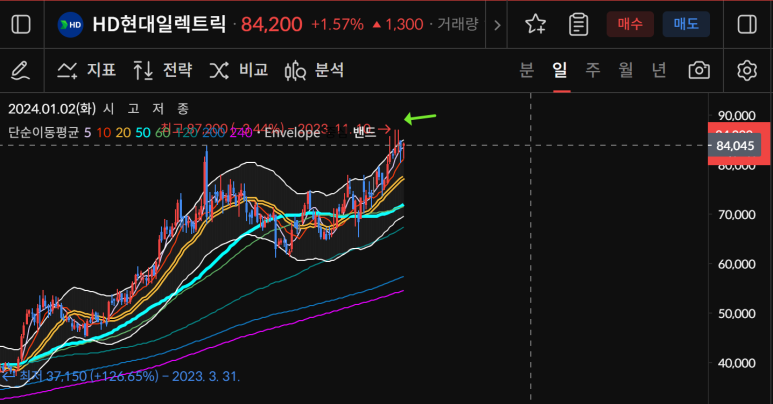
Task: Click the HD company logo icon
Action: coord(70,24)
